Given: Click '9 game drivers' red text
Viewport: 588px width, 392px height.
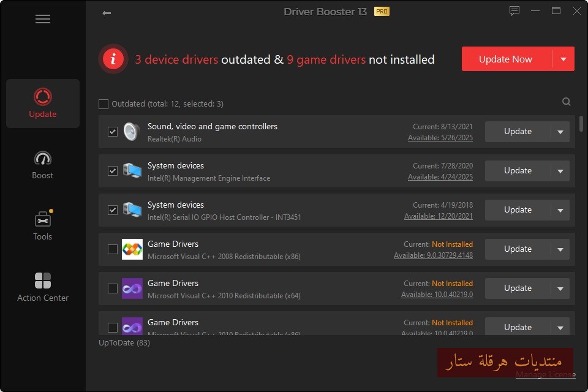Looking at the screenshot, I should tap(326, 59).
